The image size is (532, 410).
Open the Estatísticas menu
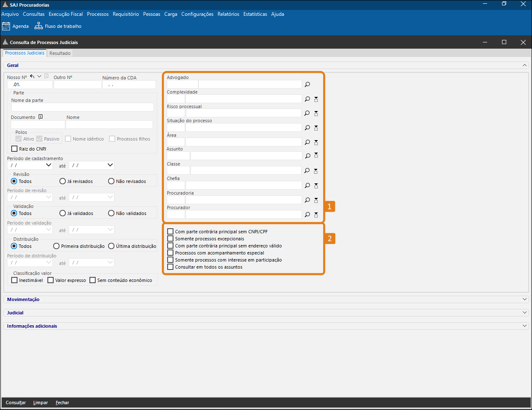[255, 14]
